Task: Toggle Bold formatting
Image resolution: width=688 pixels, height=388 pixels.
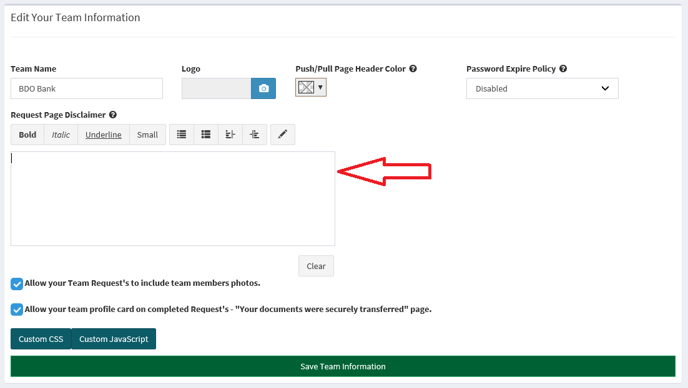Action: coord(27,134)
